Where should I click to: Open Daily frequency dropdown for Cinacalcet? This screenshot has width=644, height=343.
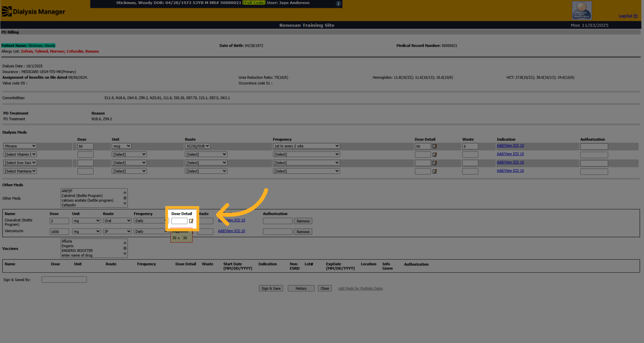(x=151, y=221)
